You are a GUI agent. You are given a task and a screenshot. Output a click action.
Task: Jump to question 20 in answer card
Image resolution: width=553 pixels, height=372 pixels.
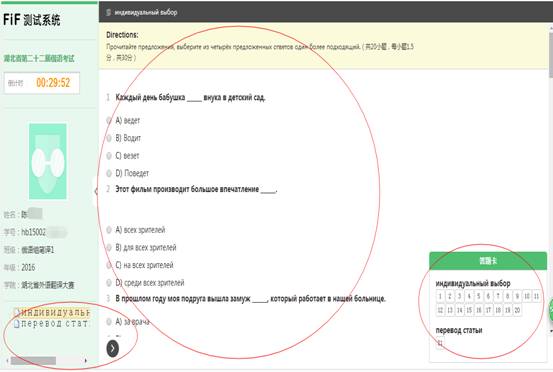pos(517,310)
